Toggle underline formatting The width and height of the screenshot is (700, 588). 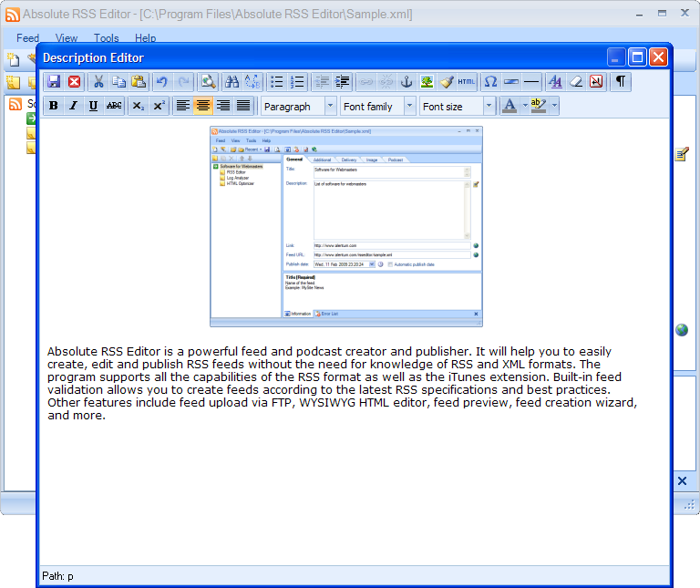pos(93,106)
